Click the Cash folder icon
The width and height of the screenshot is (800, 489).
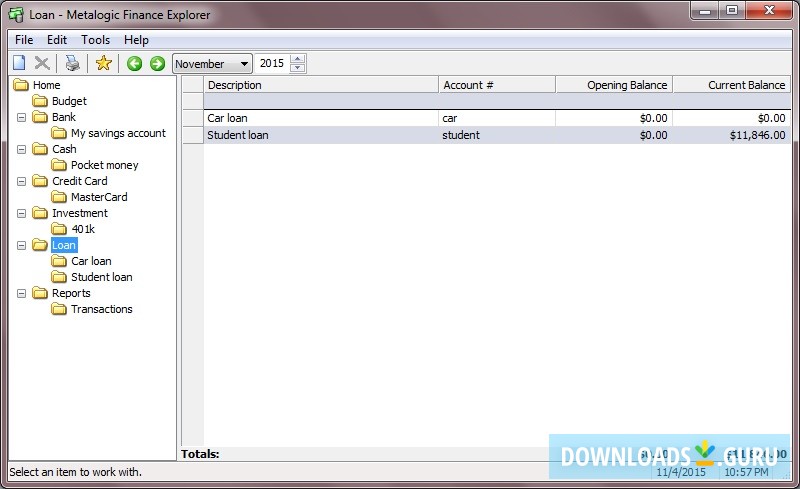40,149
